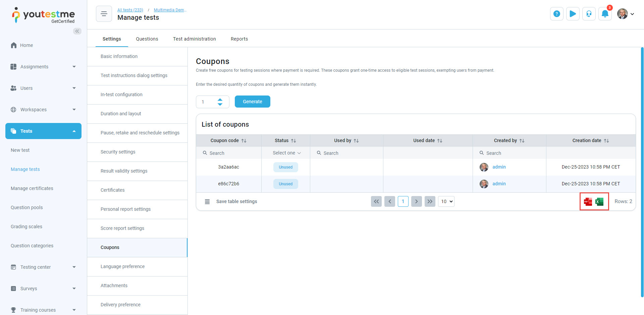
Task: Open notifications bell icon
Action: click(x=605, y=14)
